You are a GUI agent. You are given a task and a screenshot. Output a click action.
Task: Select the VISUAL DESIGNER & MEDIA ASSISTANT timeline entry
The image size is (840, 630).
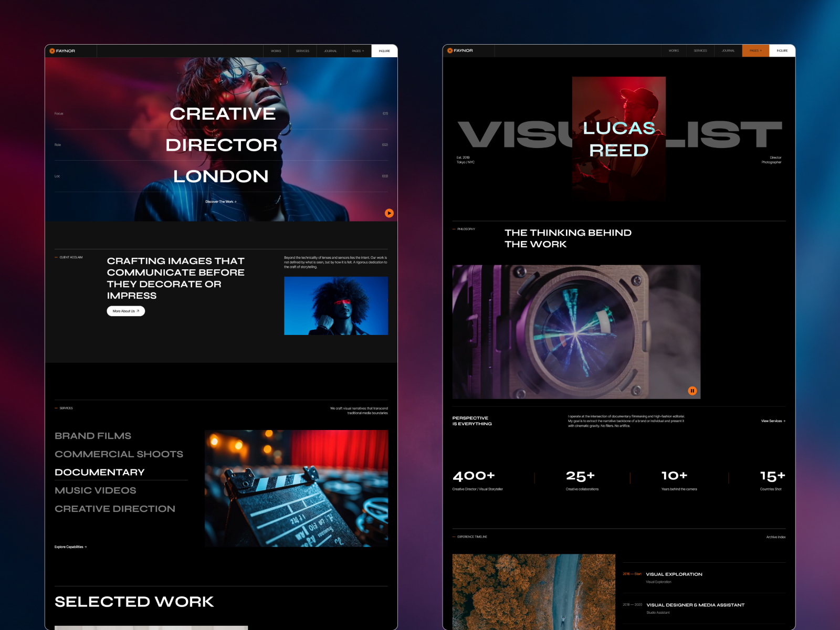tap(704, 608)
